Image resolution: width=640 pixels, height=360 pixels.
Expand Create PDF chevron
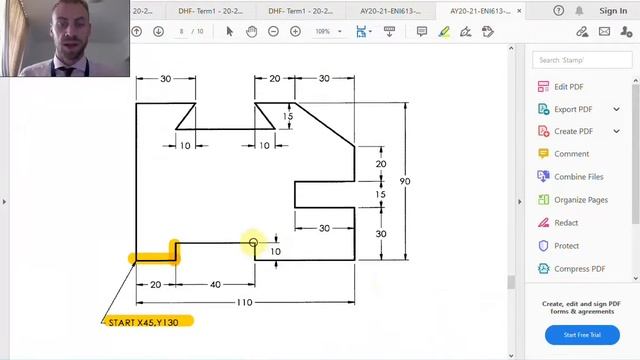tap(616, 131)
